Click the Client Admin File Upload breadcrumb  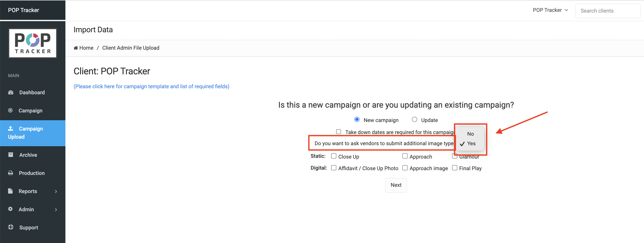pyautogui.click(x=131, y=48)
